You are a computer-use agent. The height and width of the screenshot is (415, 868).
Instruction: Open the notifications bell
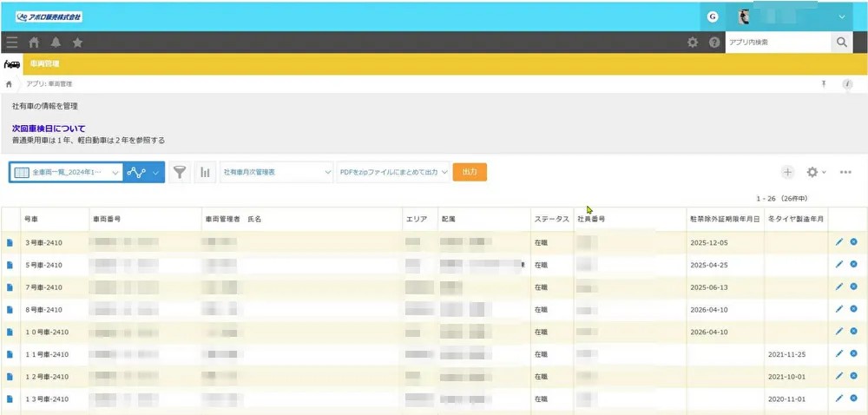(56, 42)
